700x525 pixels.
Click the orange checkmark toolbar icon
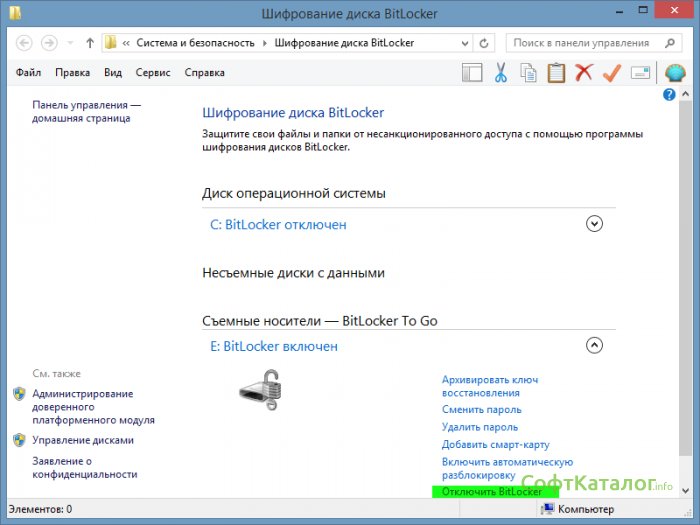[612, 73]
